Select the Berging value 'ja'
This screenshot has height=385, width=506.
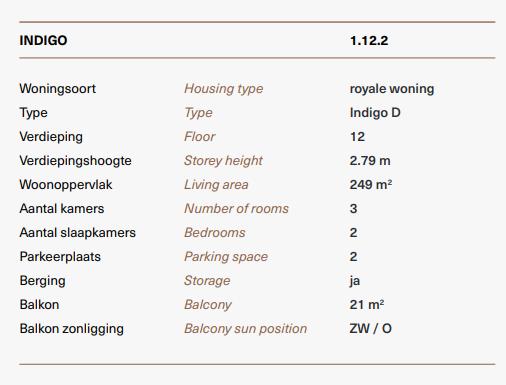355,281
